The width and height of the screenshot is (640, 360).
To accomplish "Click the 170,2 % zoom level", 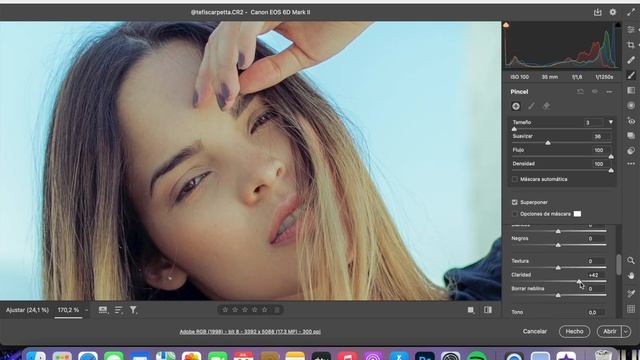I will (68, 310).
